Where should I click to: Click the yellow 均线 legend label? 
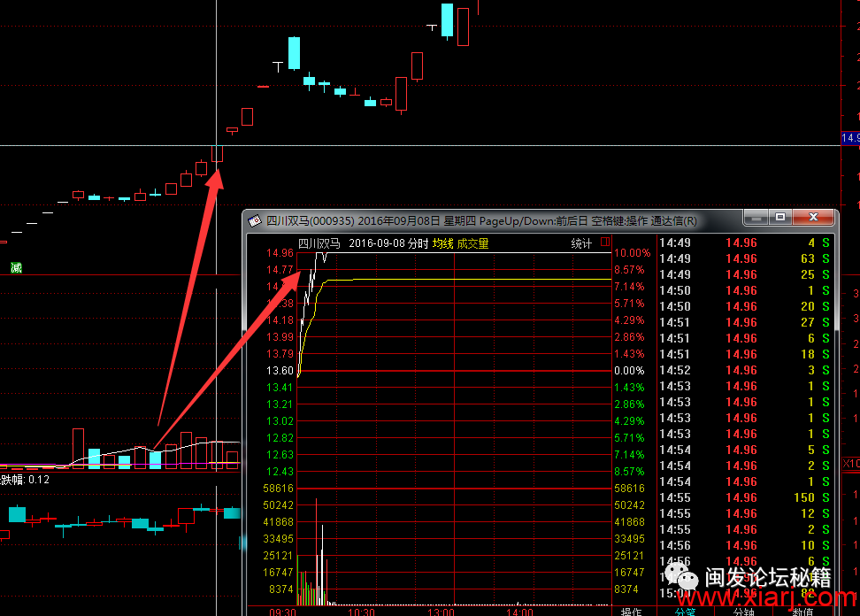tap(442, 243)
